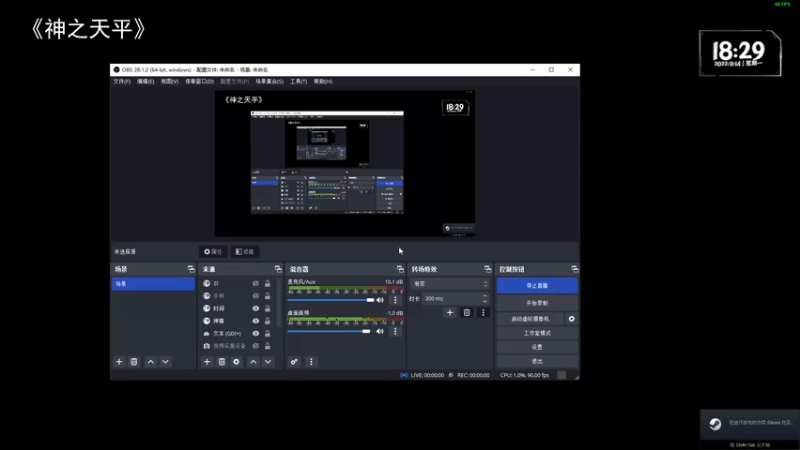Open the audio mixer footer three-dot menu

311,362
